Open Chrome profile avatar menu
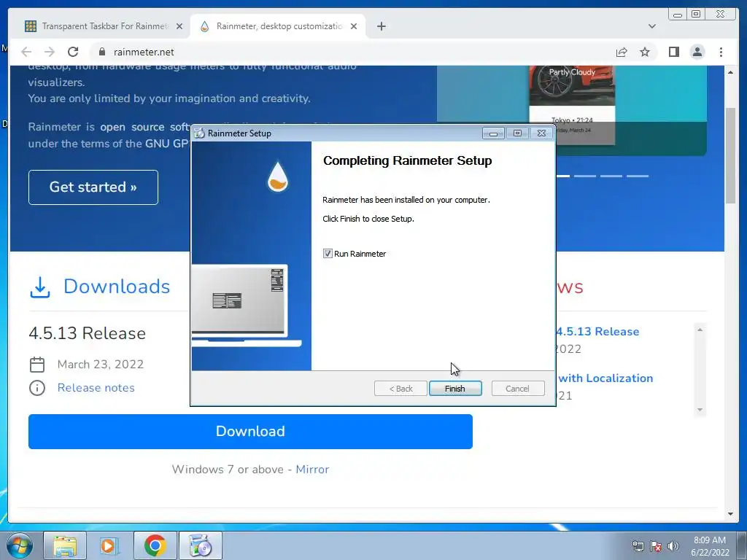 [697, 52]
